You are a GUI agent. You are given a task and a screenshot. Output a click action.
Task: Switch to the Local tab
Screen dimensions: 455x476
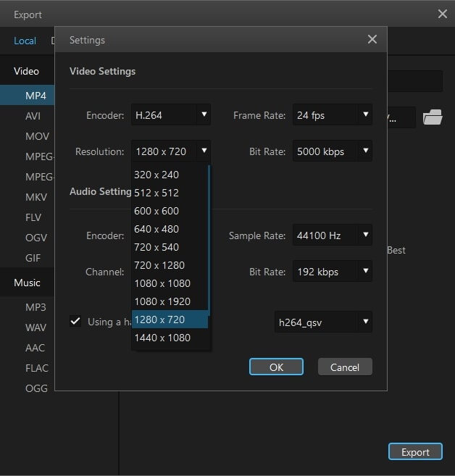pos(25,41)
